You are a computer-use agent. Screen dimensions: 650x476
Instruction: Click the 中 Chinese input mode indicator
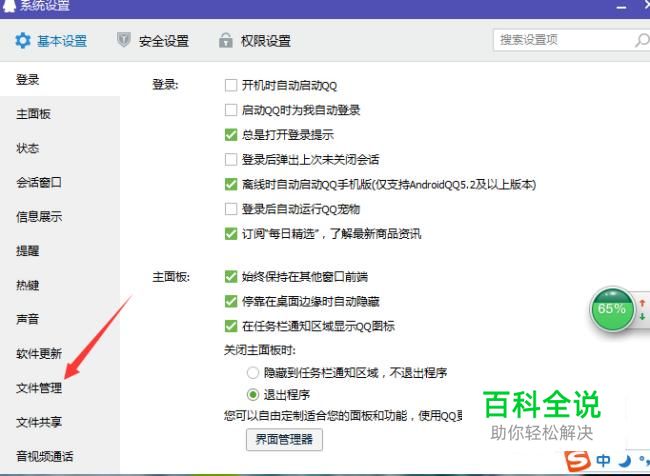click(603, 460)
